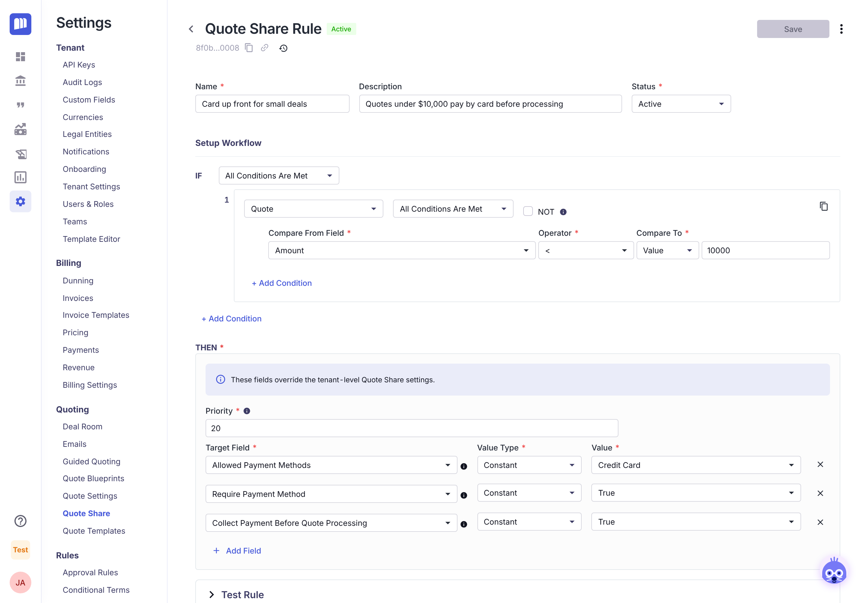Open the help question mark icon
868x603 pixels.
20,521
